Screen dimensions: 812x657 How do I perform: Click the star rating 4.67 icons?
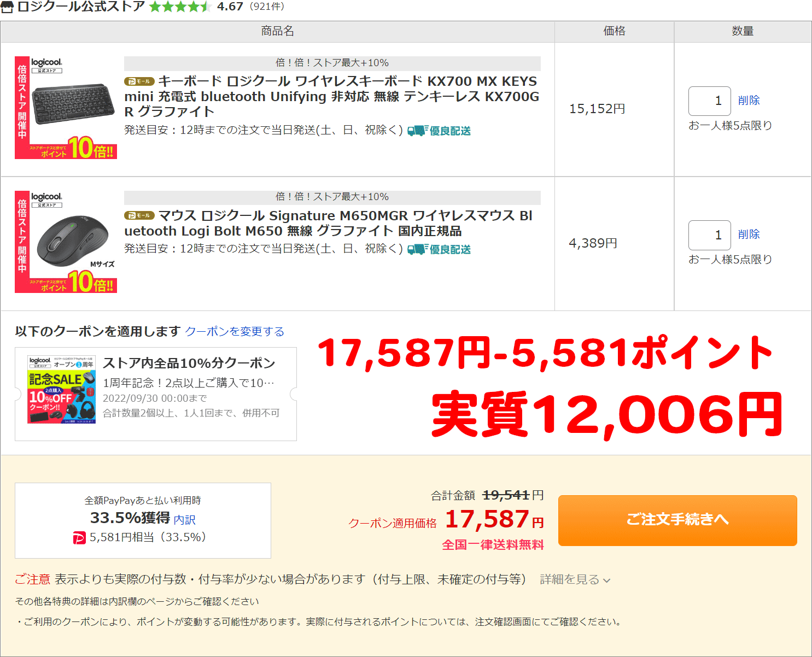click(x=180, y=7)
